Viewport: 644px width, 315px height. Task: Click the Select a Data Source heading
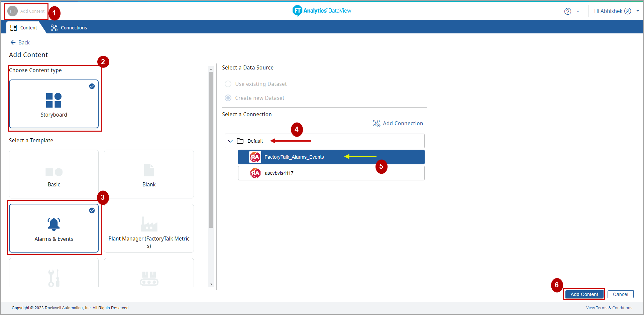click(x=248, y=67)
